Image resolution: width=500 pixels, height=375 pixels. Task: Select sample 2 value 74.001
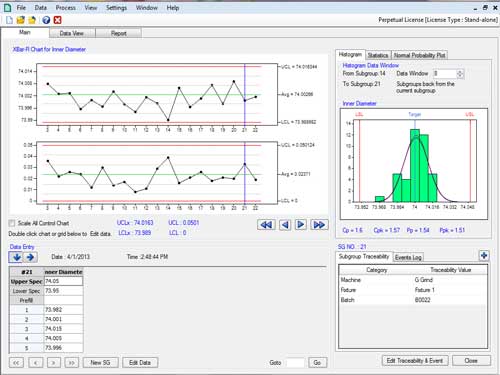click(63, 319)
